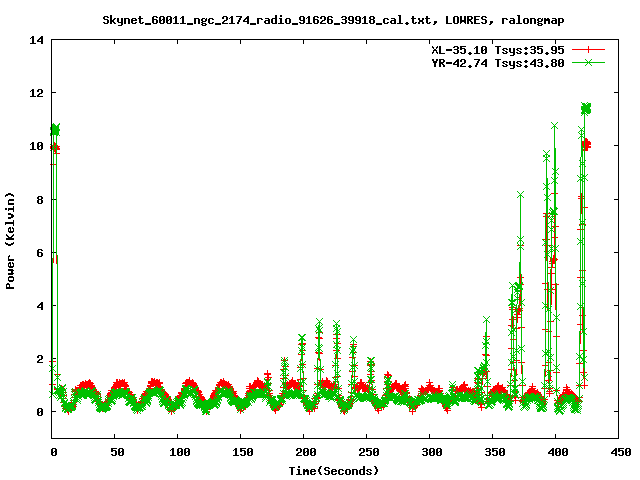The height and width of the screenshot is (480, 640).
Task: Click the plot title Skynet_60011_ngc_2174 filename
Action: (333, 20)
